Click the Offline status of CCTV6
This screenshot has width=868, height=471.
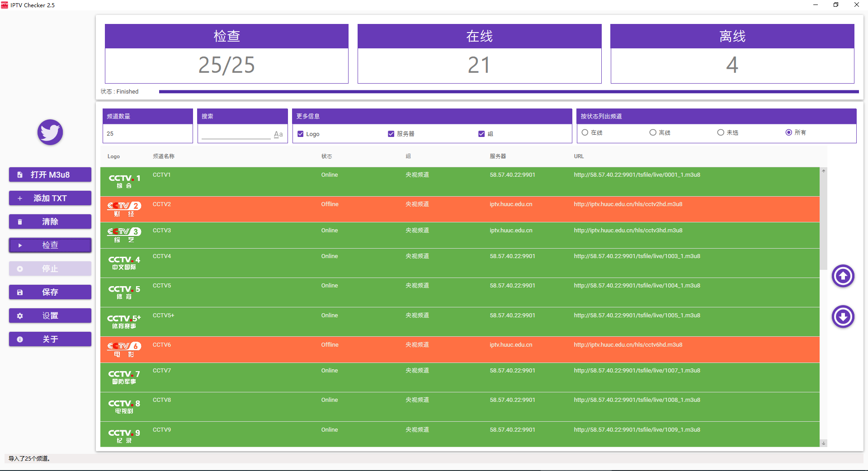click(x=330, y=345)
